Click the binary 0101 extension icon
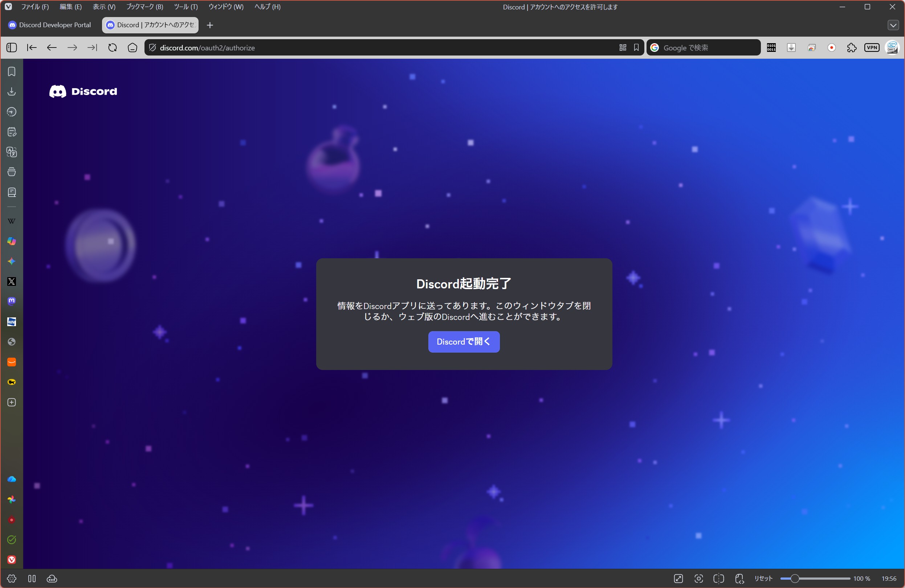The image size is (905, 588). pyautogui.click(x=771, y=48)
